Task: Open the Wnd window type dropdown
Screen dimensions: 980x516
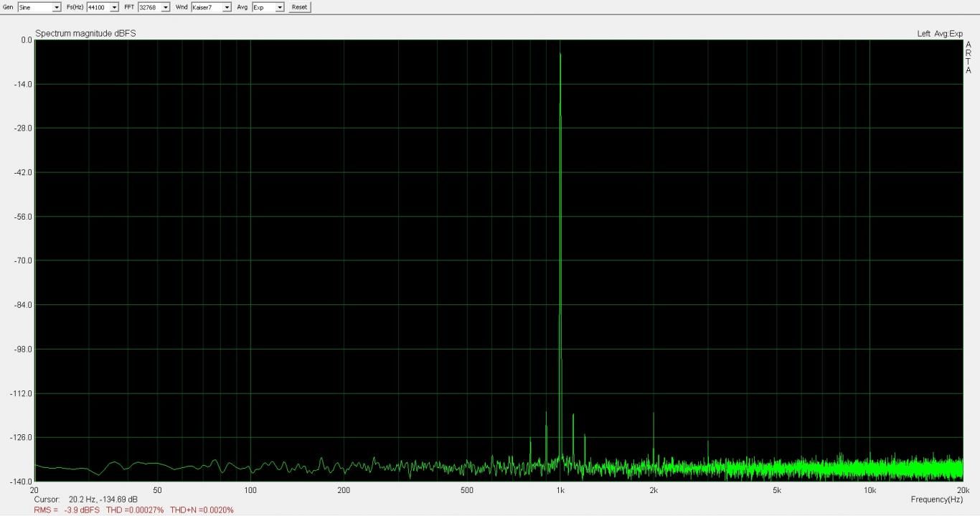Action: click(x=211, y=6)
